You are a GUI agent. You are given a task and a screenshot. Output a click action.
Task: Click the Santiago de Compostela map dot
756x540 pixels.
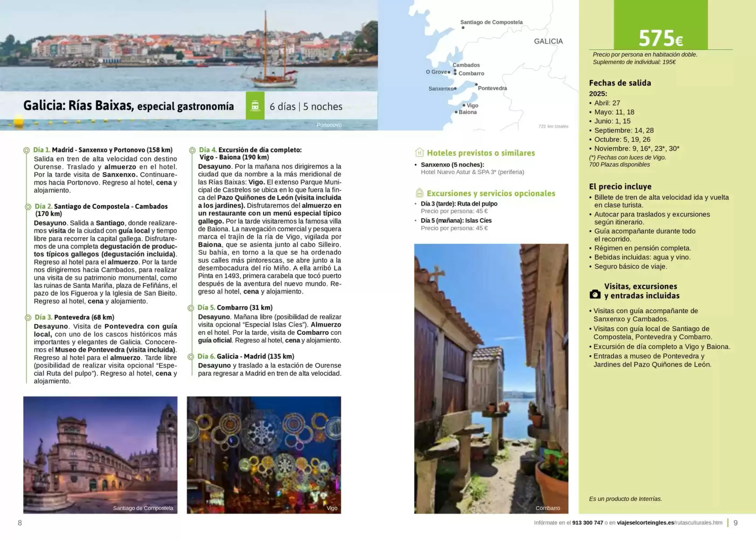coord(463,28)
